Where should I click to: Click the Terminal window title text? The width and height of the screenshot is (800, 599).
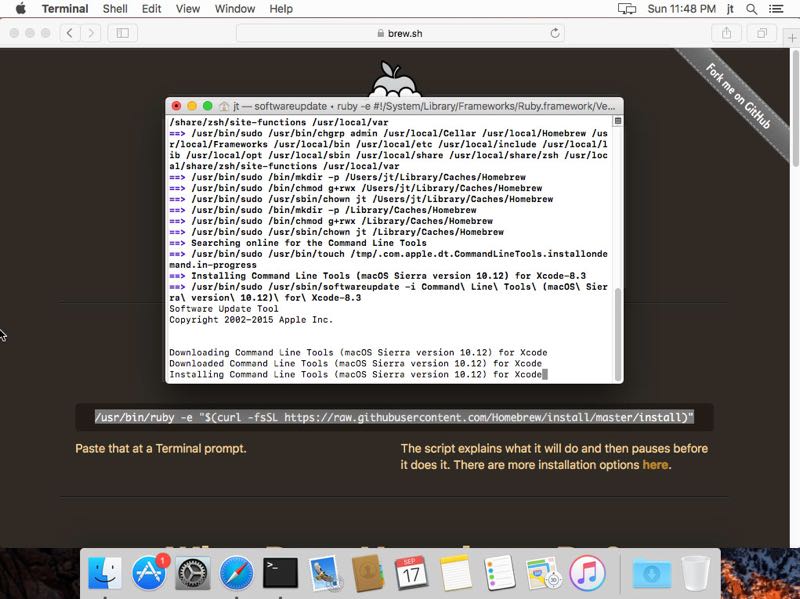click(x=424, y=106)
